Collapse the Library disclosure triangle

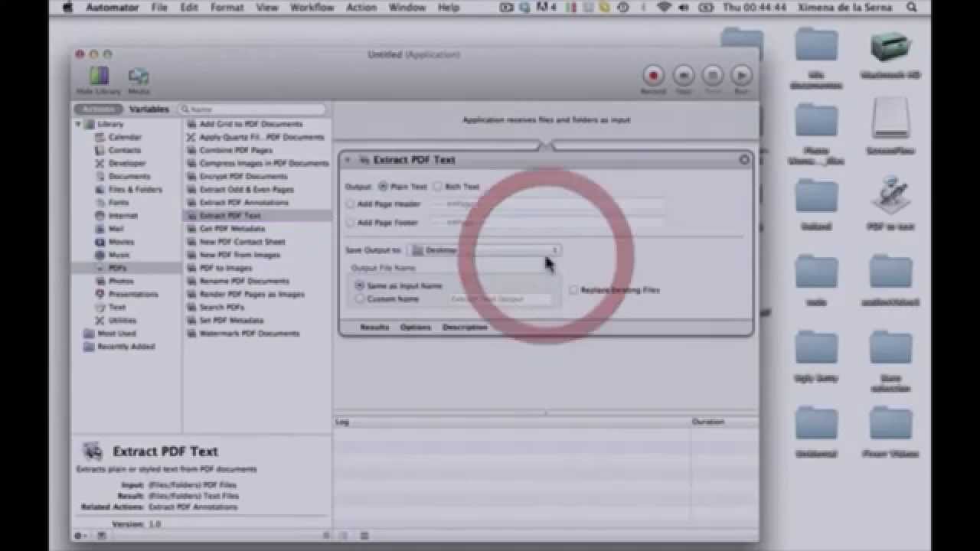(x=78, y=124)
